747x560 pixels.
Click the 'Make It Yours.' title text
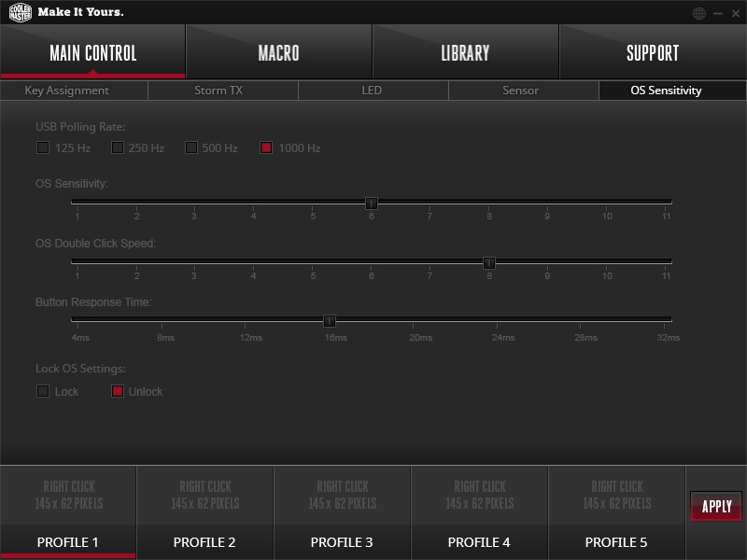(80, 12)
